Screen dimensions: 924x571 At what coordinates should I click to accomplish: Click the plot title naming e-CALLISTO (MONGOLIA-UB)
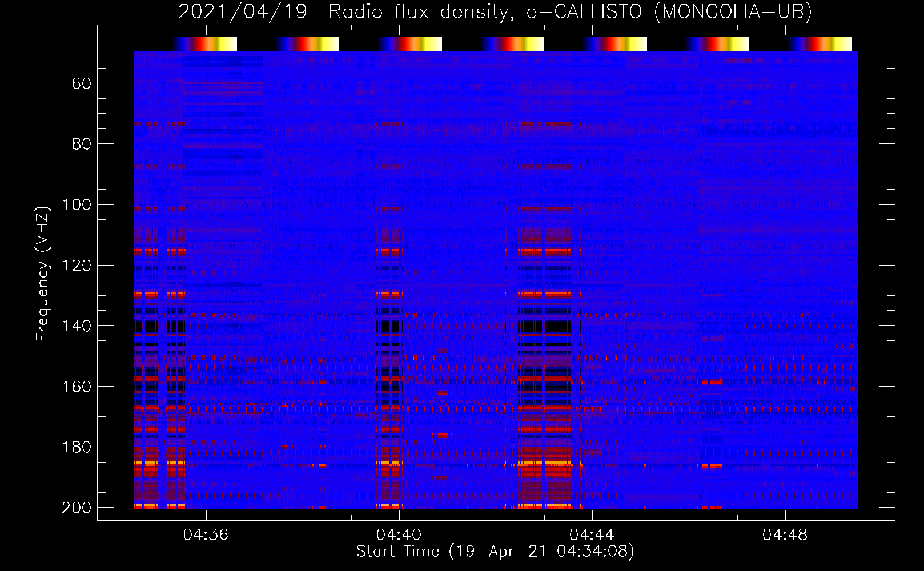pos(495,12)
